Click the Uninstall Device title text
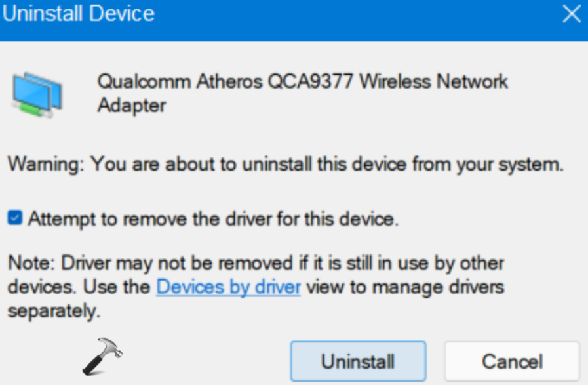Viewport: 588px width, 385px height. [79, 14]
